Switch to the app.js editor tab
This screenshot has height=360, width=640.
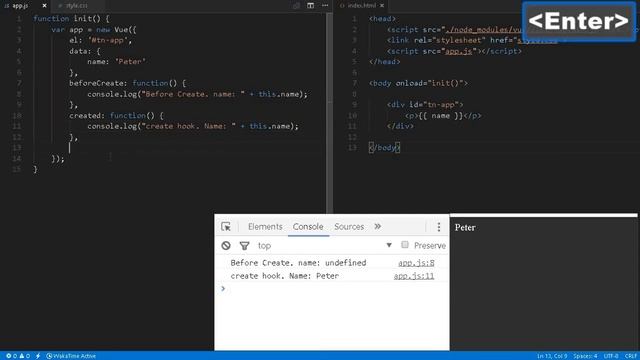coord(20,6)
